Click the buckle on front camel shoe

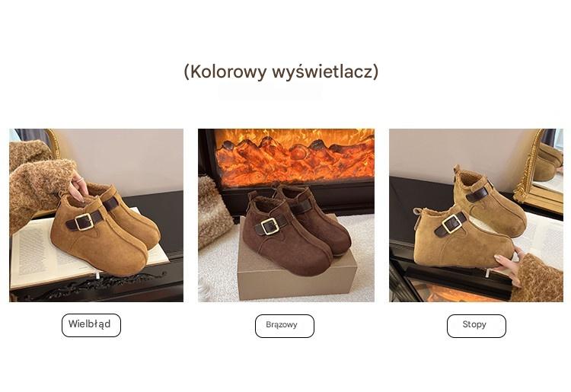(x=84, y=221)
